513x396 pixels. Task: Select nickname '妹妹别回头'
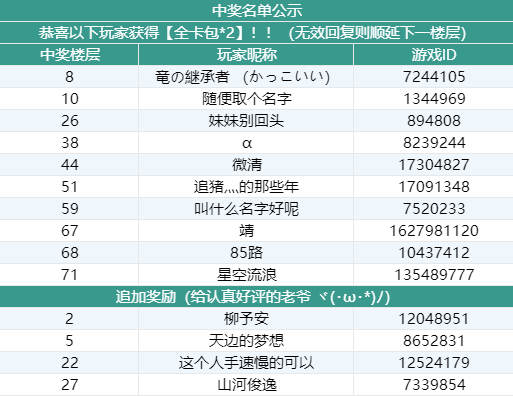246,121
